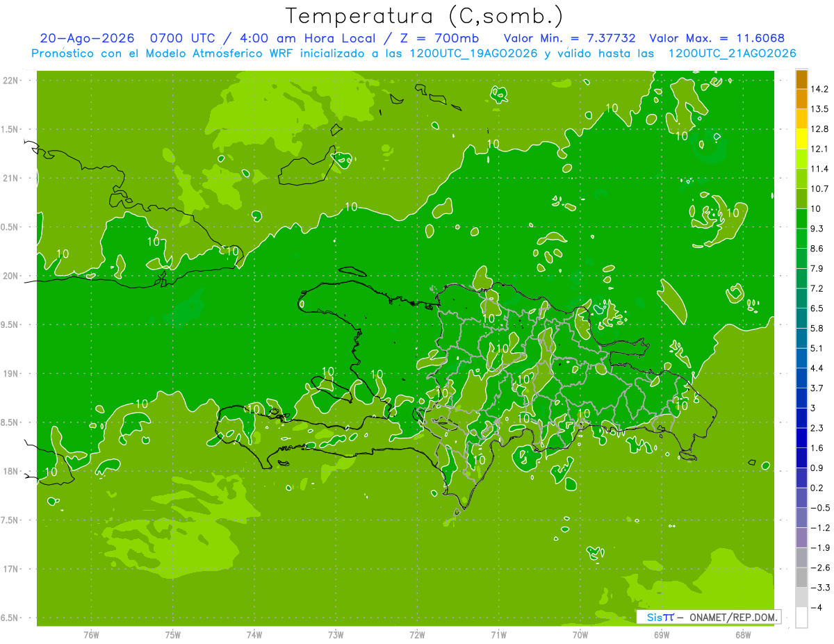Pick the brown swatch above 14.2 on colorbar
Image resolution: width=834 pixels, height=644 pixels.
click(x=801, y=79)
